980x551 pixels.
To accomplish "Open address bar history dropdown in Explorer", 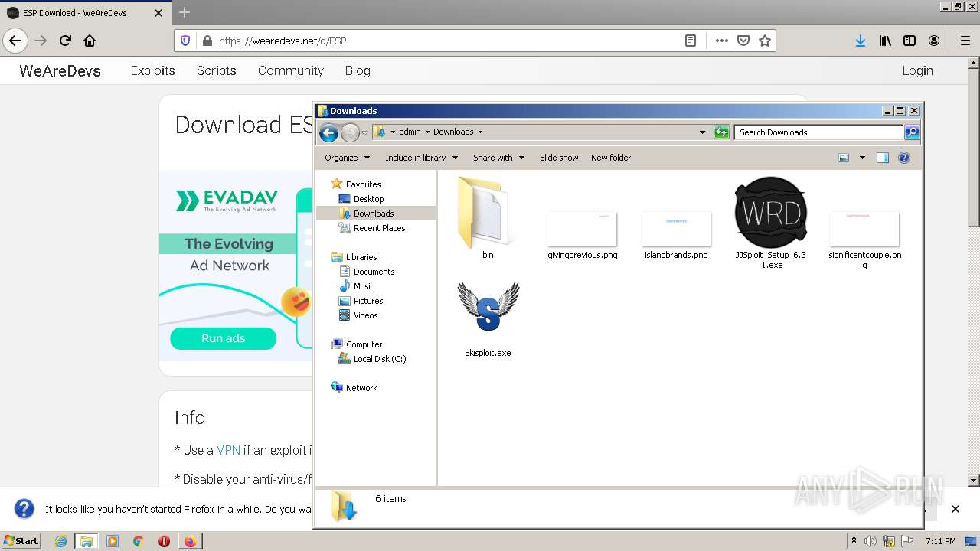I will pos(702,132).
